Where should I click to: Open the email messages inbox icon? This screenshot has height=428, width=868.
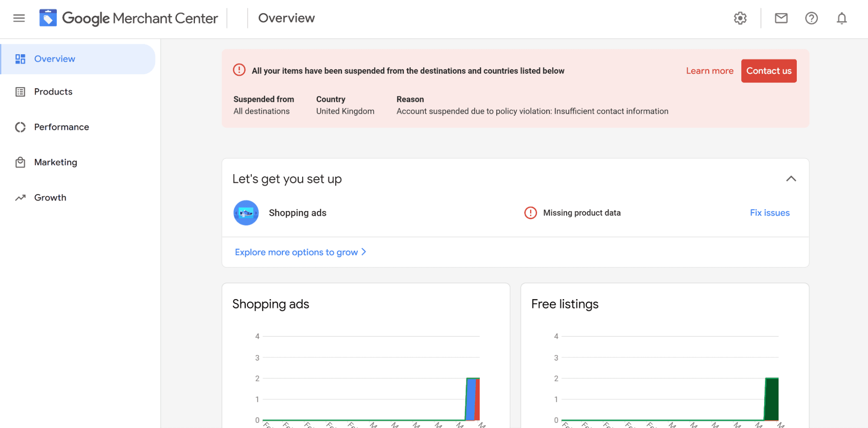coord(781,18)
